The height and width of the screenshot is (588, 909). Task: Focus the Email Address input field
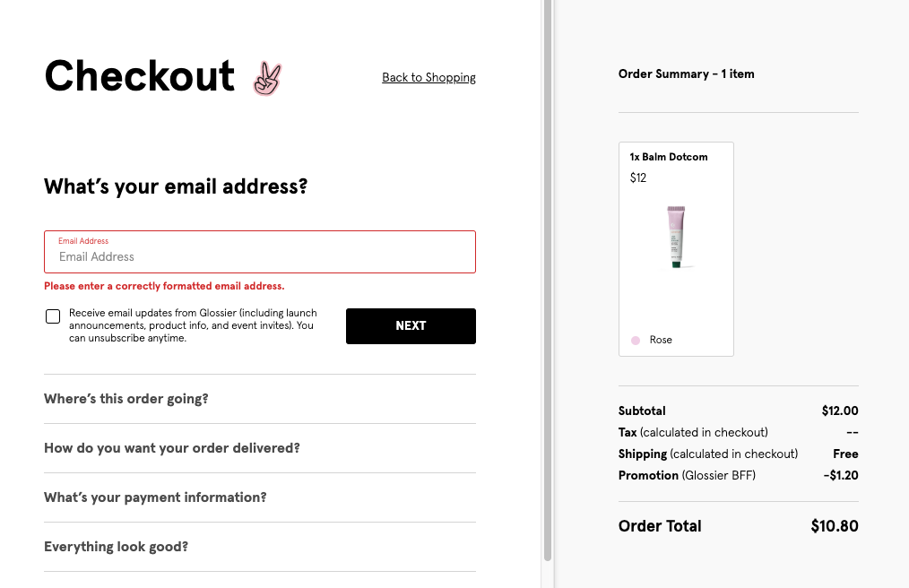coord(260,256)
